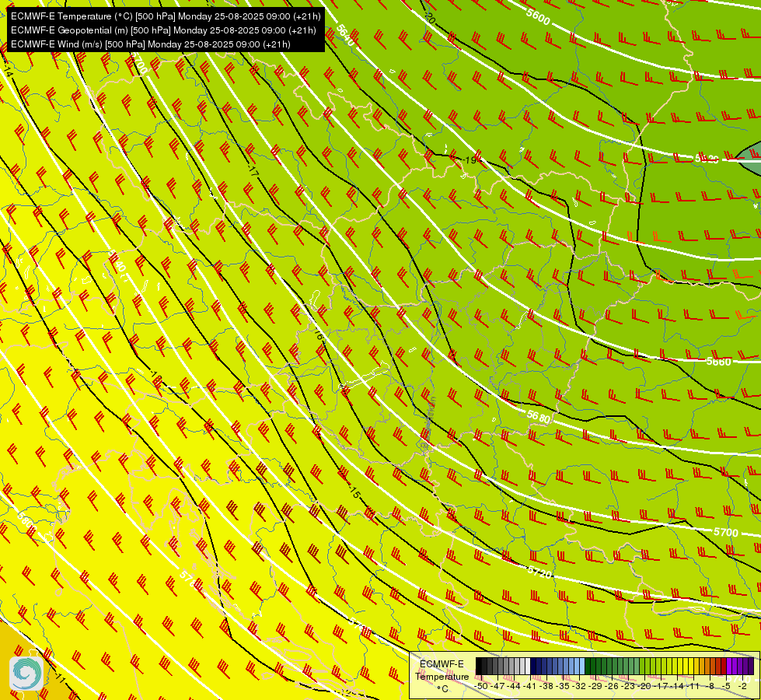Click the -44 value in the legend
The image size is (761, 700).
point(514,687)
